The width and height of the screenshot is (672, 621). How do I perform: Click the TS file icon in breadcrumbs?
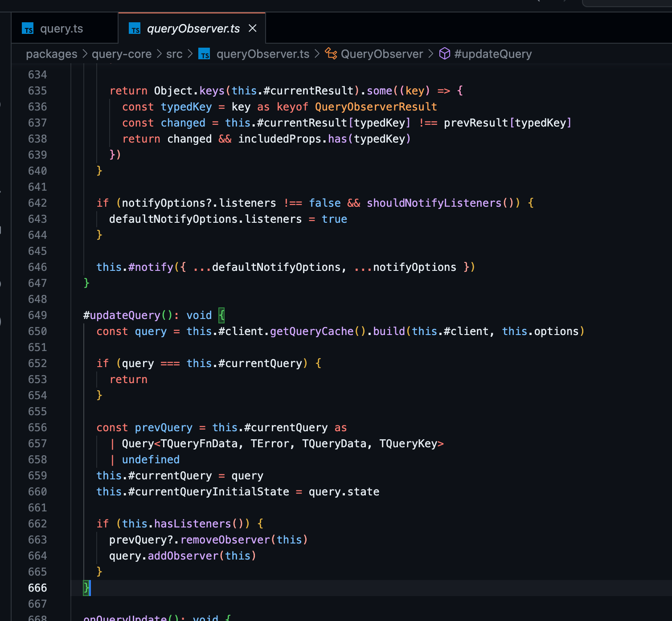point(205,54)
